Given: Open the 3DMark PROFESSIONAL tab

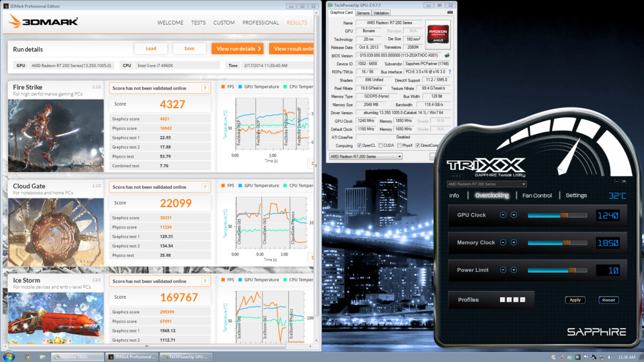Looking at the screenshot, I should point(261,23).
